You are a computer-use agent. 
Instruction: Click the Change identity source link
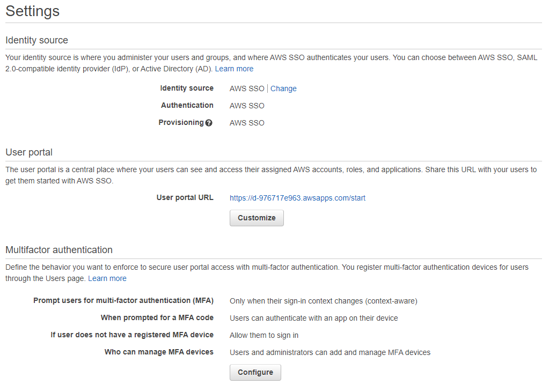tap(283, 88)
